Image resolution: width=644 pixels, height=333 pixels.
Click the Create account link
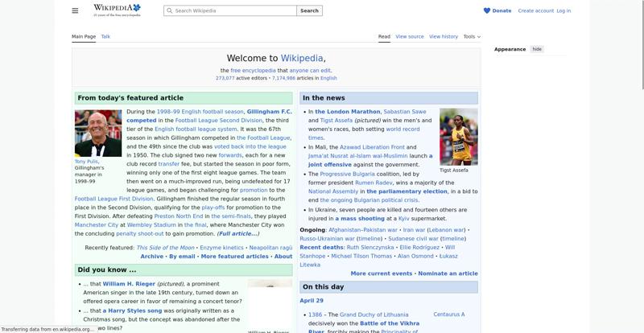535,10
